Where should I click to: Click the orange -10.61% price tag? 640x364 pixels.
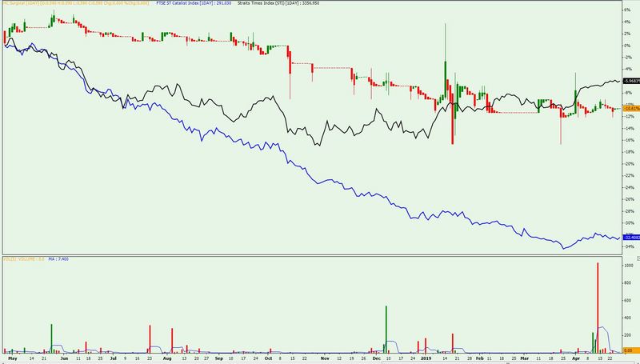pyautogui.click(x=631, y=109)
